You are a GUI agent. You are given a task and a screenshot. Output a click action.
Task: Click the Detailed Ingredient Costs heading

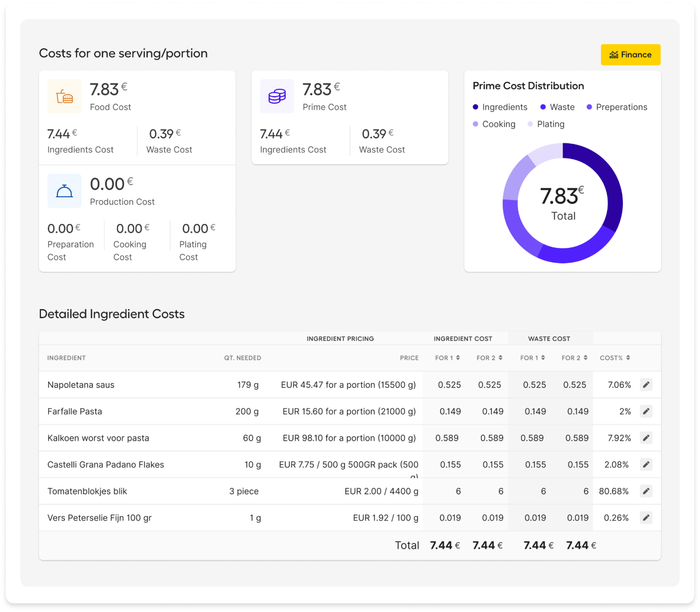point(112,314)
